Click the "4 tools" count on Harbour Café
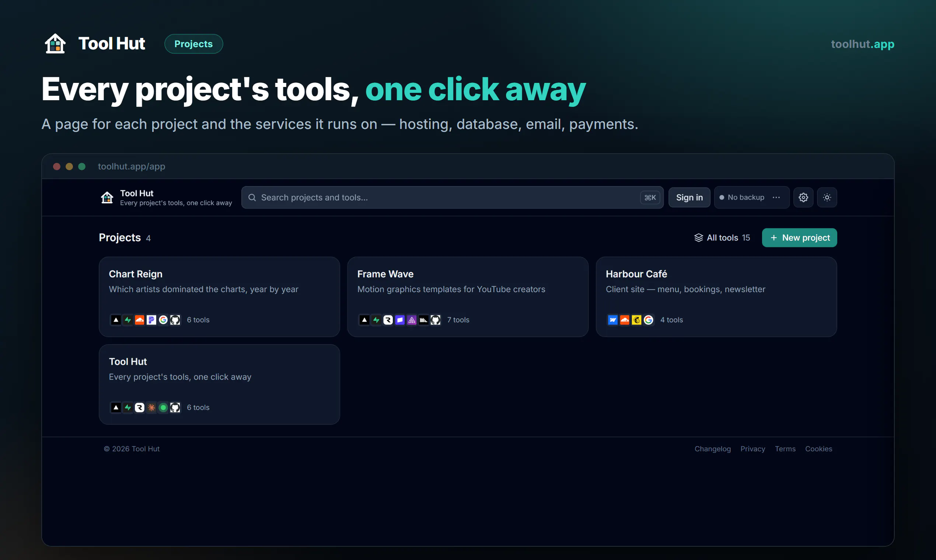 pos(671,320)
